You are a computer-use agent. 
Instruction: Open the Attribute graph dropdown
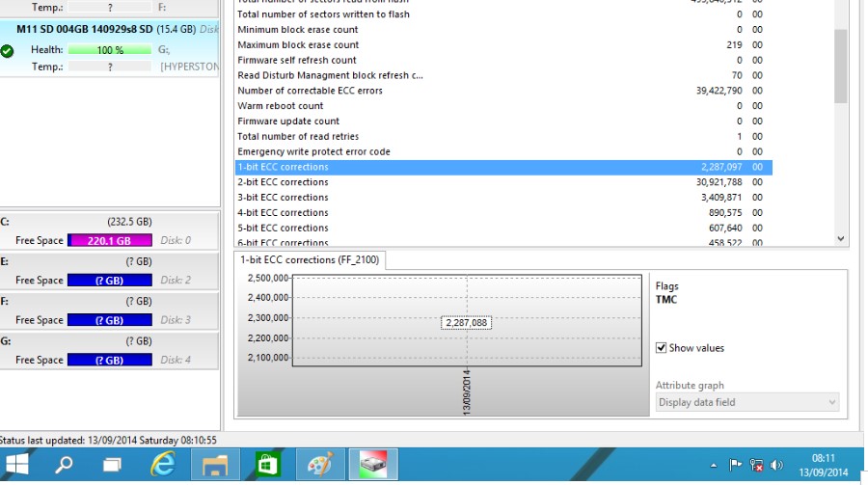(747, 402)
